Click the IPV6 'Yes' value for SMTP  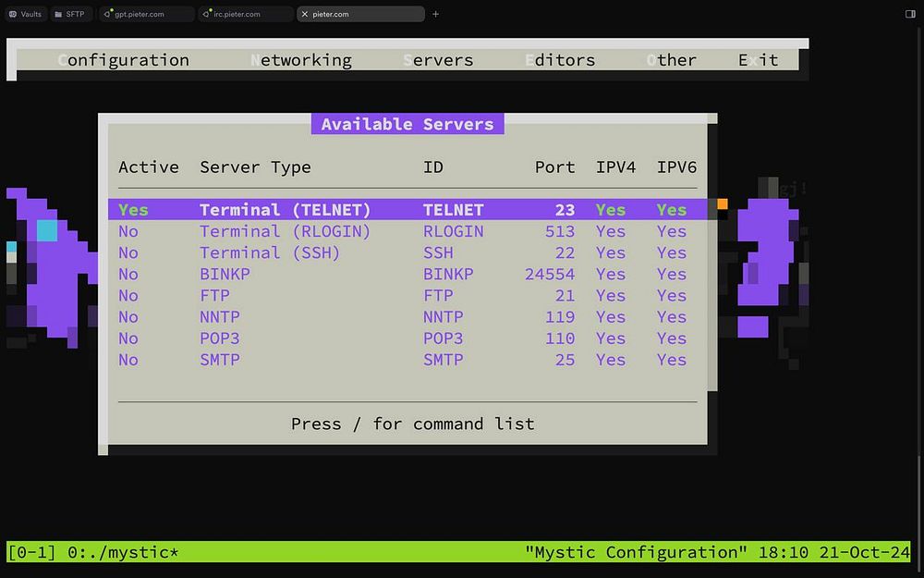[672, 360]
